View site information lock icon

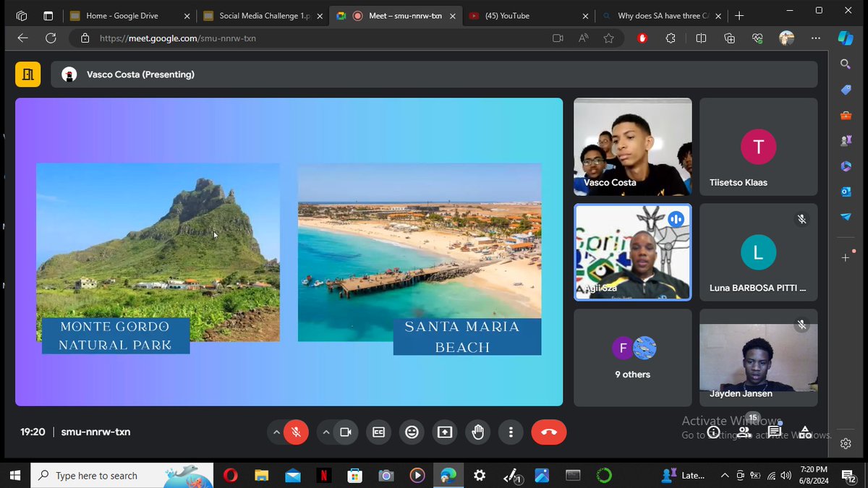click(85, 38)
